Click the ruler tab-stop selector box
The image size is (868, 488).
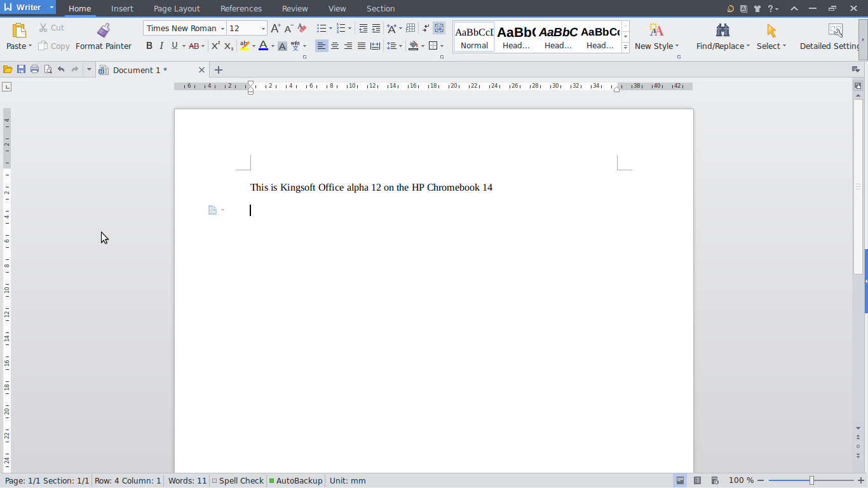(7, 86)
